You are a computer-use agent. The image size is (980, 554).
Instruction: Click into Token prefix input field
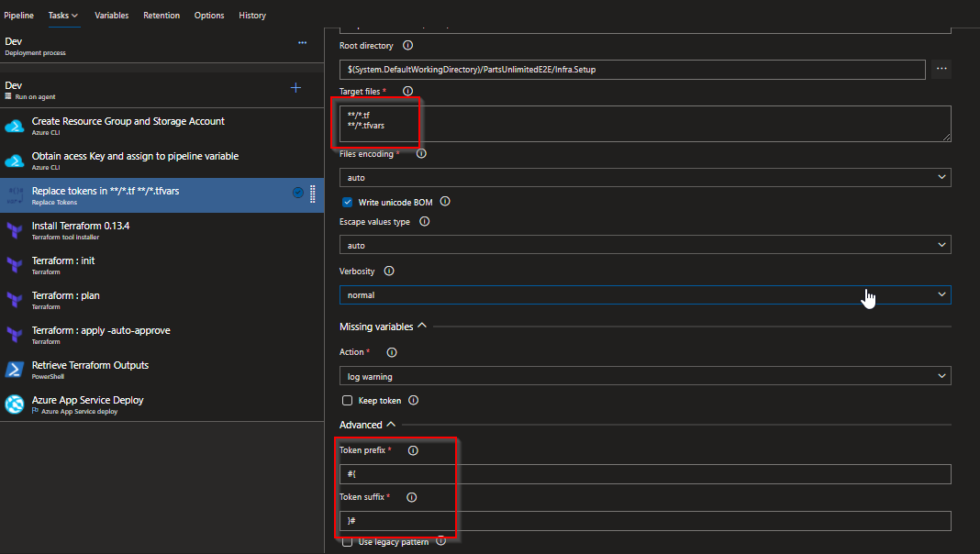645,474
